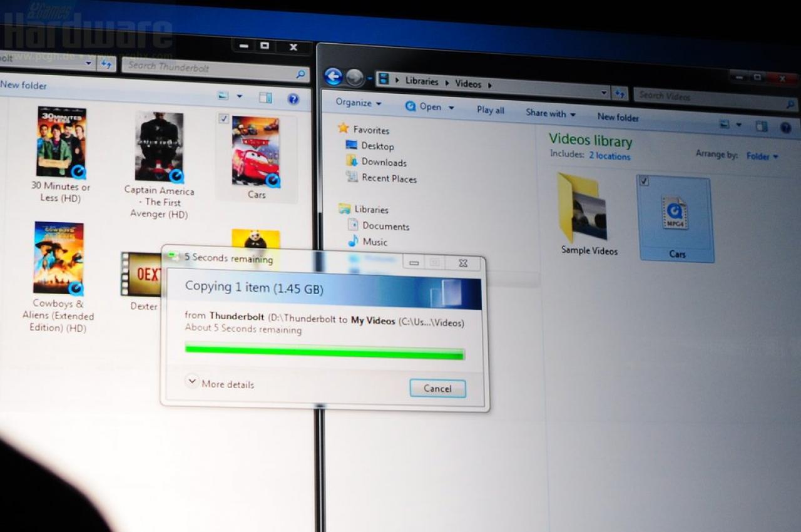Uncheck the Cars checkbox in Thunderbolt window
Viewport: 801px width, 532px height.
click(224, 119)
